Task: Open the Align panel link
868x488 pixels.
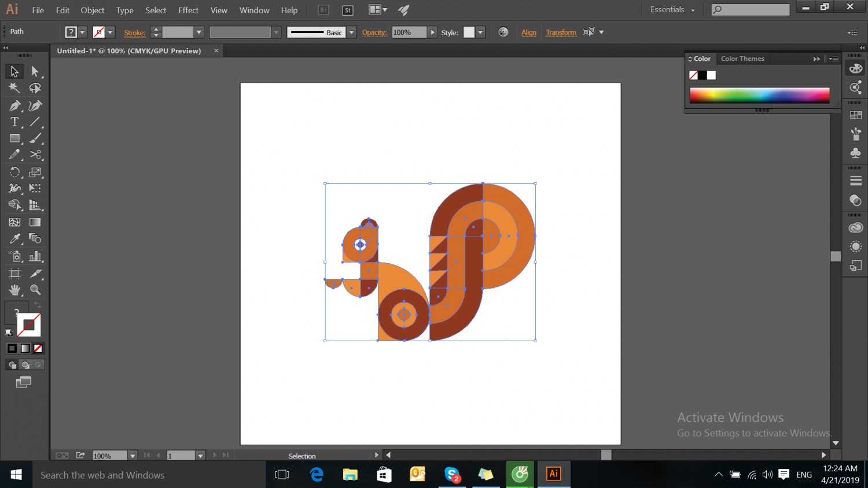Action: [529, 32]
